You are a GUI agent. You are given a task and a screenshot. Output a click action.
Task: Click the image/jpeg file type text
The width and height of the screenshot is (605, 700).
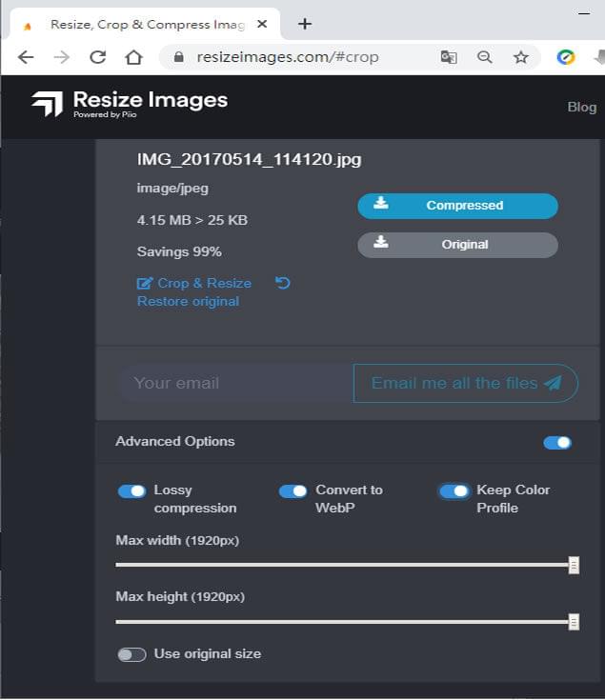tap(172, 189)
